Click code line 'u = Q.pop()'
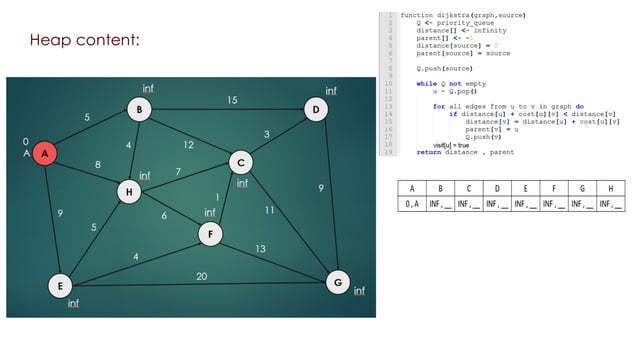Viewport: 638px width, 361px height. click(x=455, y=91)
